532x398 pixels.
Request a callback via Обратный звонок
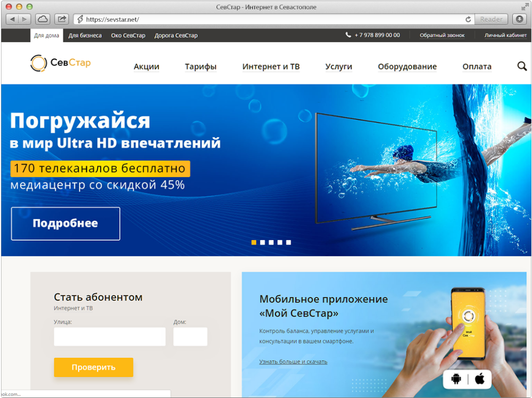click(442, 35)
